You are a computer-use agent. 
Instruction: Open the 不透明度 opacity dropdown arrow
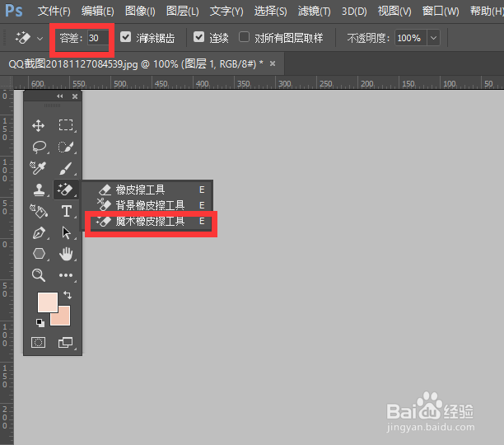(x=433, y=38)
